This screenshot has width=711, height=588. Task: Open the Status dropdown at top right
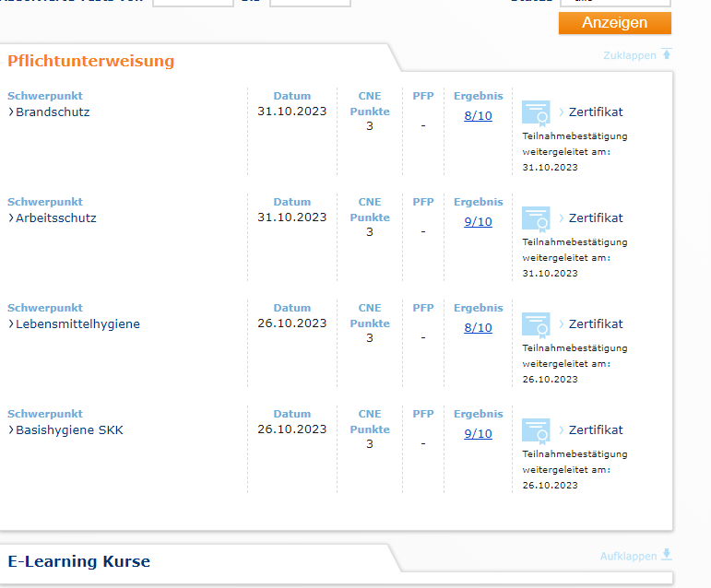tap(615, 2)
